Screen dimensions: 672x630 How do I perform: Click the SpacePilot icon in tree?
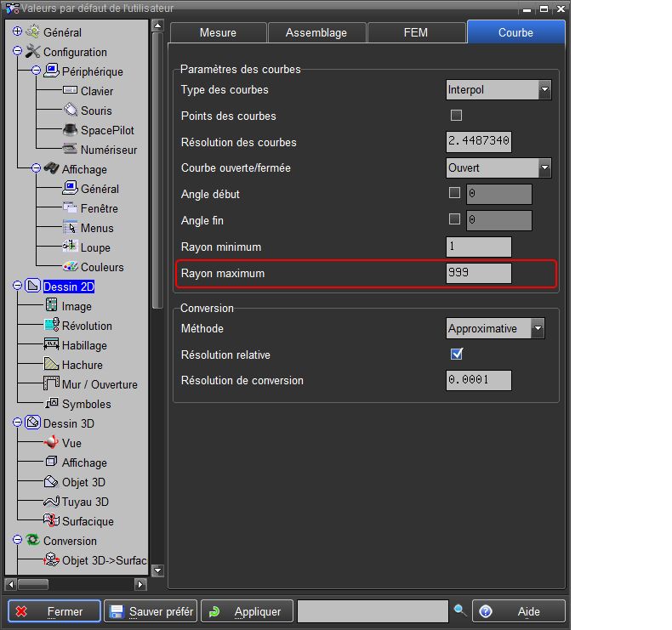tap(70, 130)
